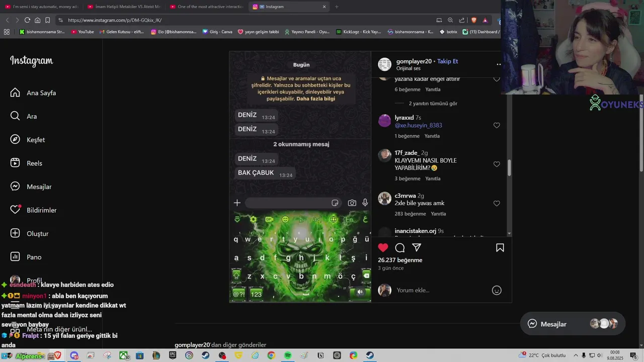Click the comments panel scrollbar thumb

509,168
